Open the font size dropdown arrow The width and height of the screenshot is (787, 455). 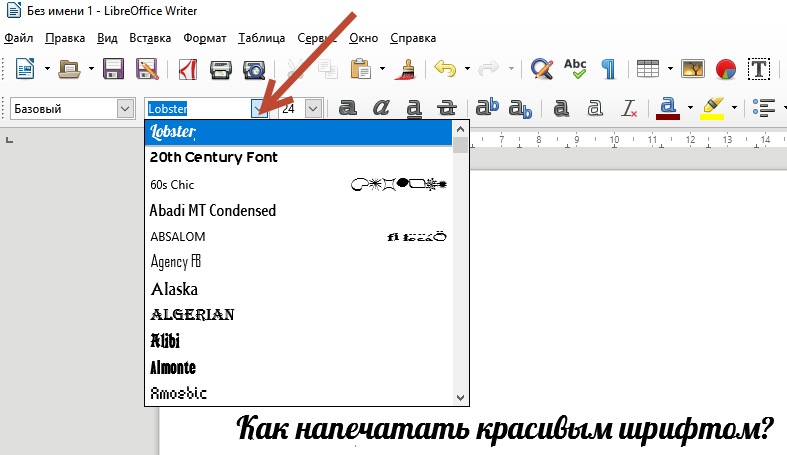(x=314, y=108)
